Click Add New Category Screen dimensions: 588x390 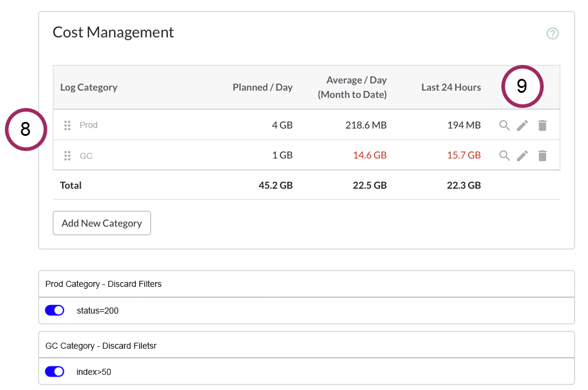(101, 223)
